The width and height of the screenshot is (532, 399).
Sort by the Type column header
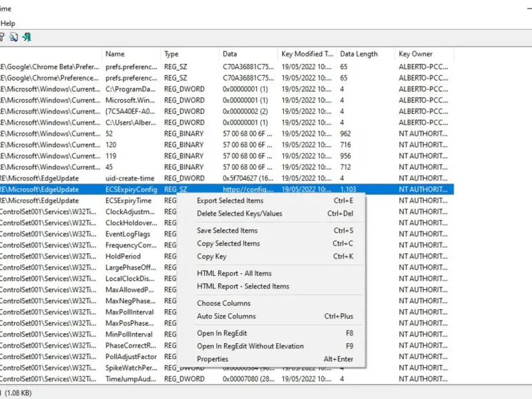point(190,54)
